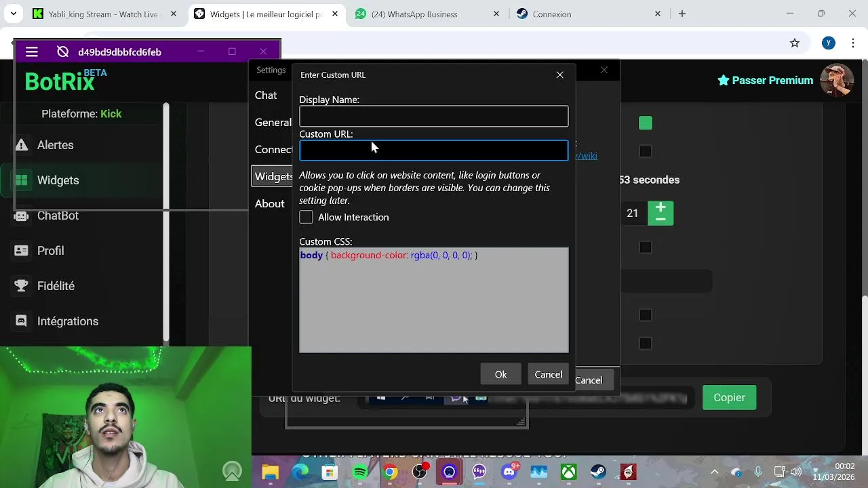Select the Widgets tab in Settings window
This screenshot has width=868, height=488.
click(x=273, y=176)
